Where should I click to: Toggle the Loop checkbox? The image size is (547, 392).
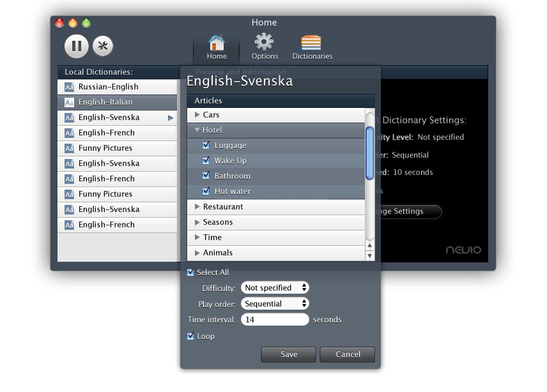[x=190, y=336]
